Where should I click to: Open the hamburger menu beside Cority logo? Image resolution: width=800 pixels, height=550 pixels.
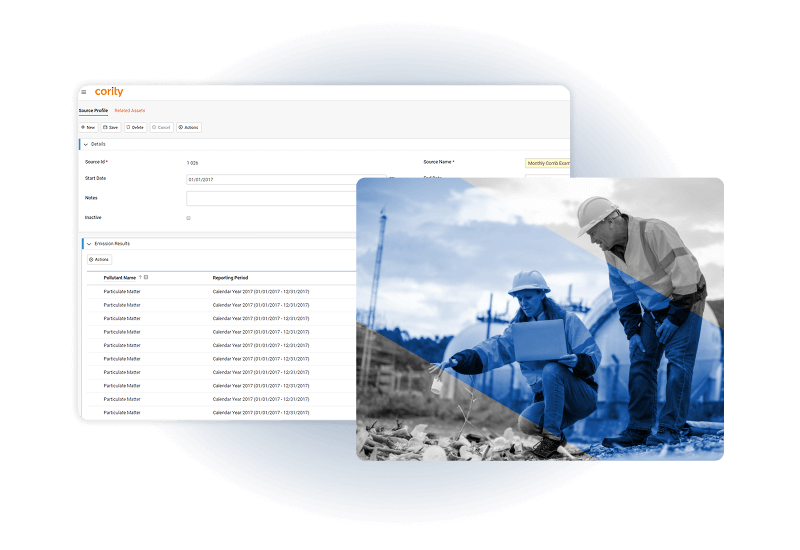(x=84, y=93)
